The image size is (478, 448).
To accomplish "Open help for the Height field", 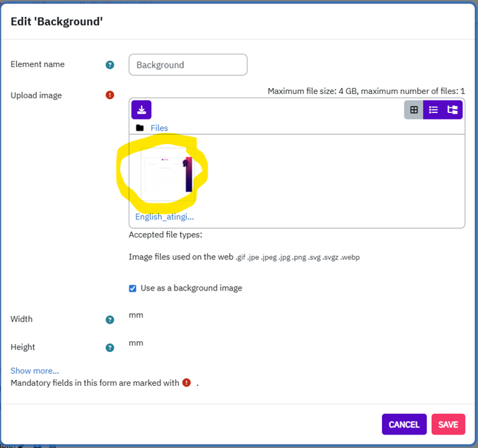I will 110,348.
